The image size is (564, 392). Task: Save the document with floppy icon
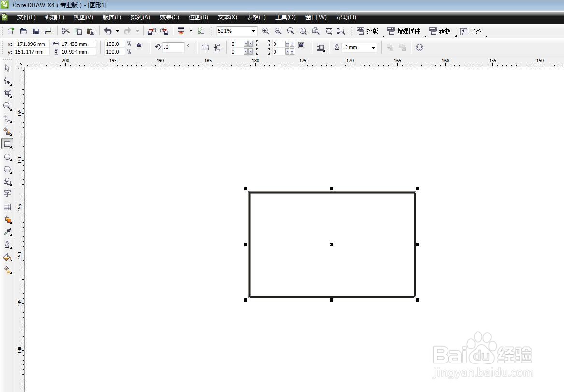click(36, 31)
